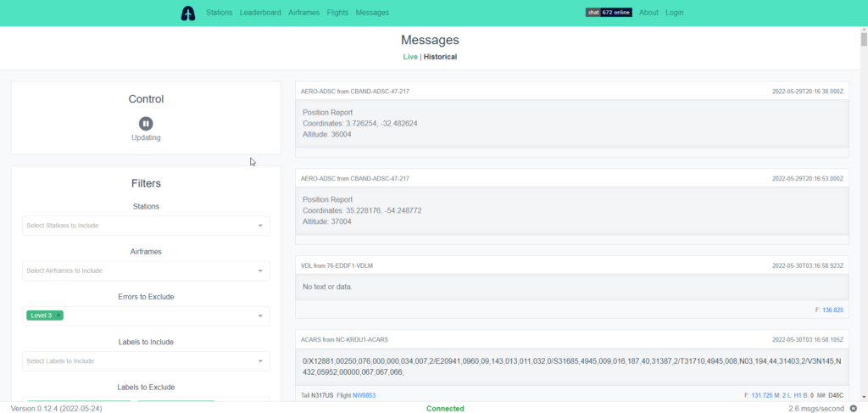
Task: Click the Select Labels to Include field
Action: pyautogui.click(x=146, y=361)
